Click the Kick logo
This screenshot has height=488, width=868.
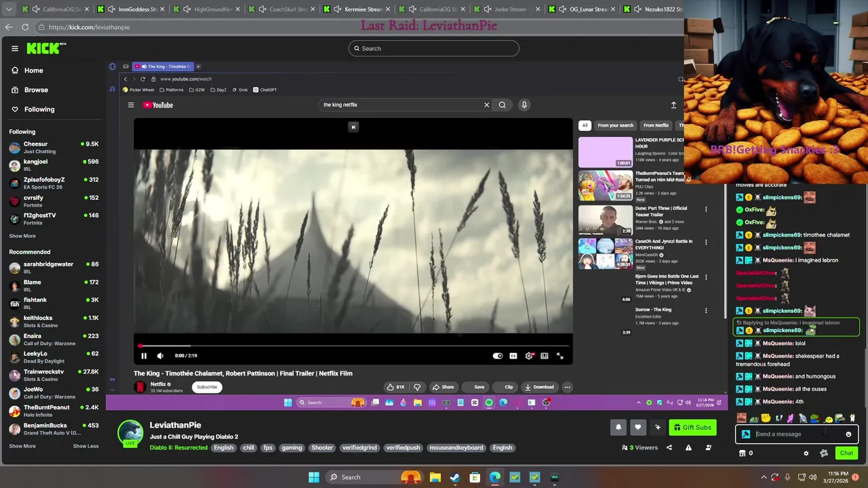pyautogui.click(x=46, y=48)
